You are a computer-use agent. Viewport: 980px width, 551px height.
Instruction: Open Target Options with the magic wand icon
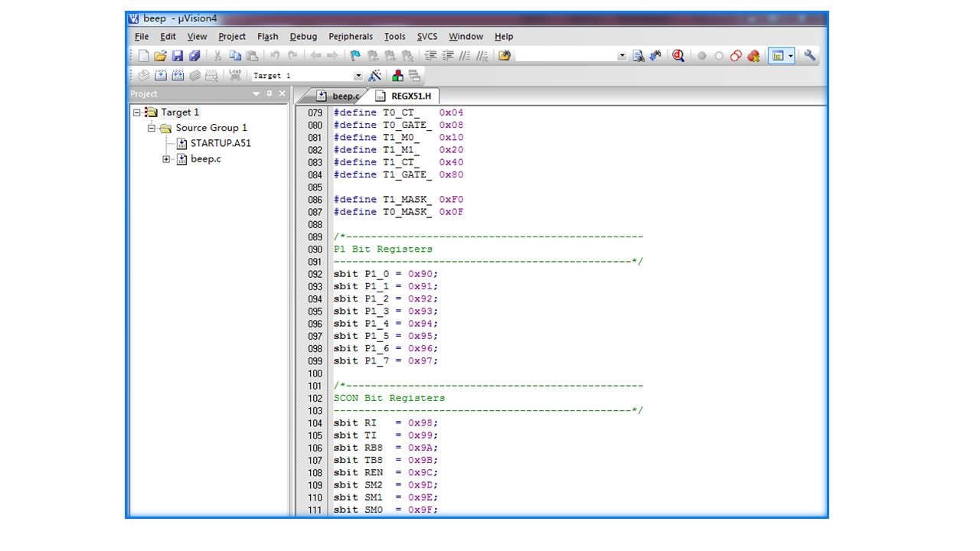(x=374, y=76)
